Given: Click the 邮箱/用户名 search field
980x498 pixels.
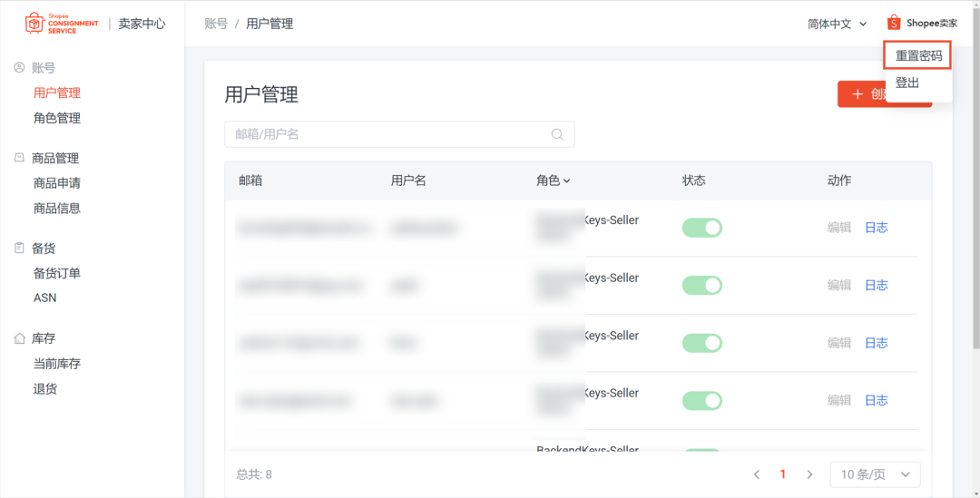Looking at the screenshot, I should point(390,134).
